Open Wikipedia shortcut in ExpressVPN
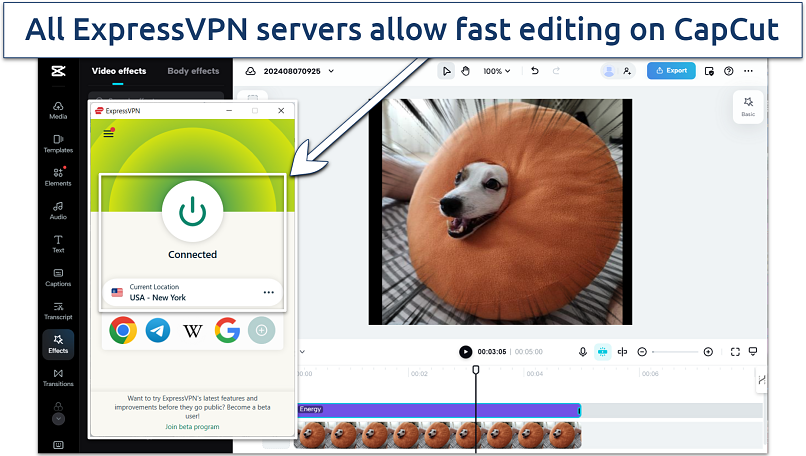This screenshot has width=806, height=456. 193,331
